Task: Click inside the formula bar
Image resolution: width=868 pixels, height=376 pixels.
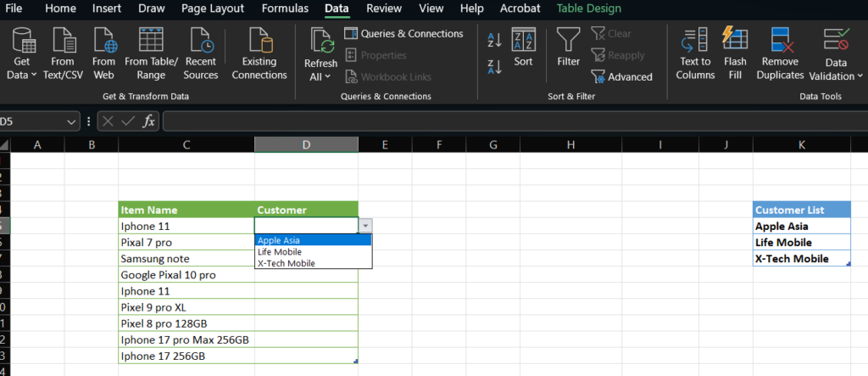Action: [509, 121]
